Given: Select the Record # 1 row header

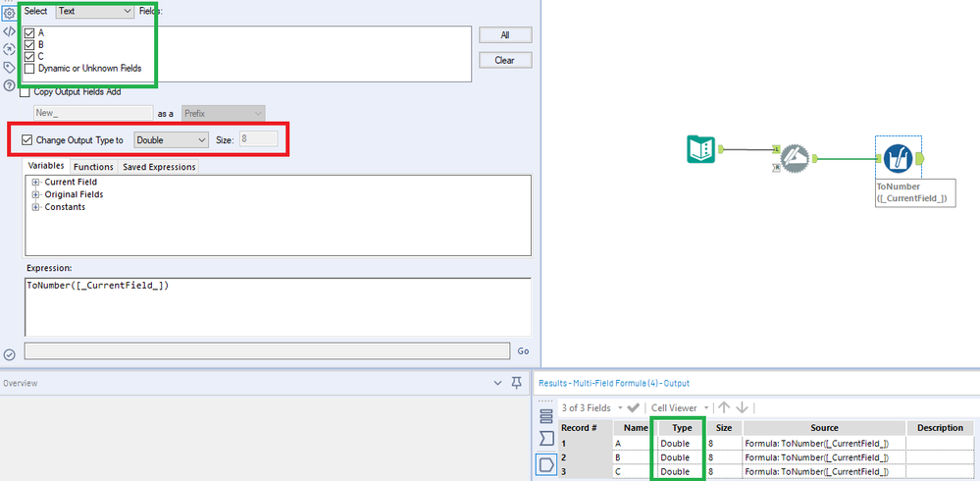Looking at the screenshot, I should 585,443.
